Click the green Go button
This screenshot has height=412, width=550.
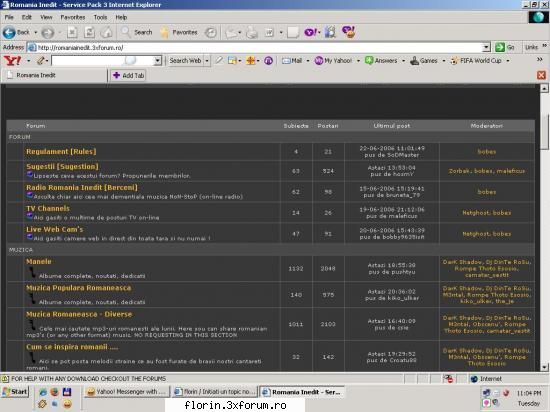[x=504, y=47]
